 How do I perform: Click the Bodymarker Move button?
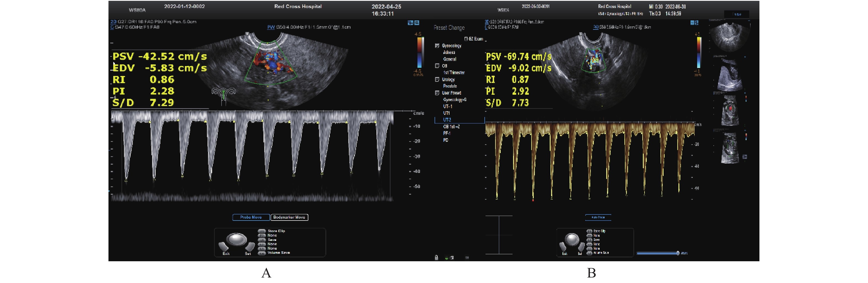[x=289, y=217]
